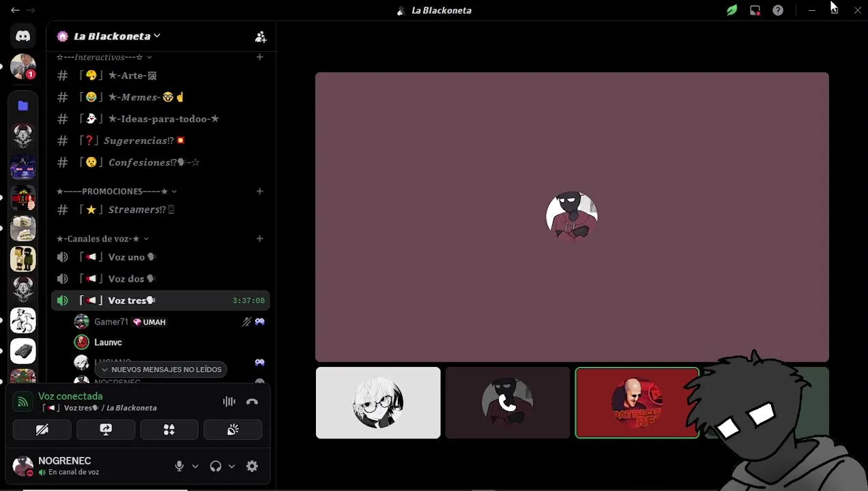The height and width of the screenshot is (491, 868).
Task: Open the Sugerencias channel
Action: (160, 141)
